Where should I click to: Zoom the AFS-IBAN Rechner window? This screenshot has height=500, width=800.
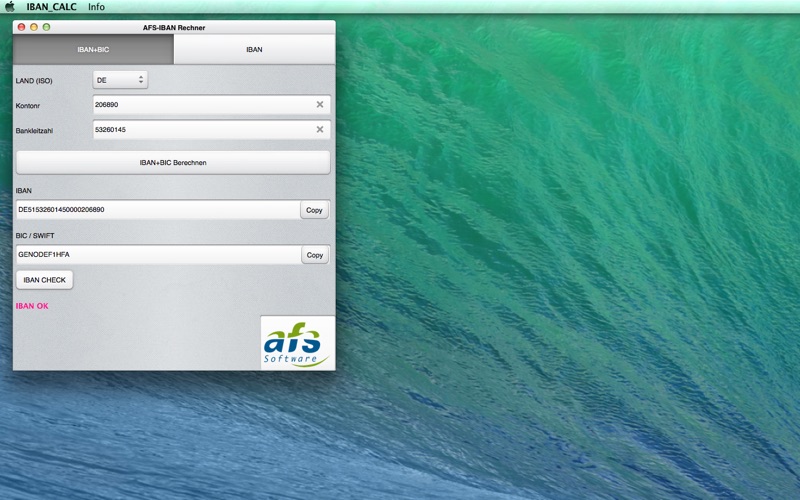[x=46, y=27]
